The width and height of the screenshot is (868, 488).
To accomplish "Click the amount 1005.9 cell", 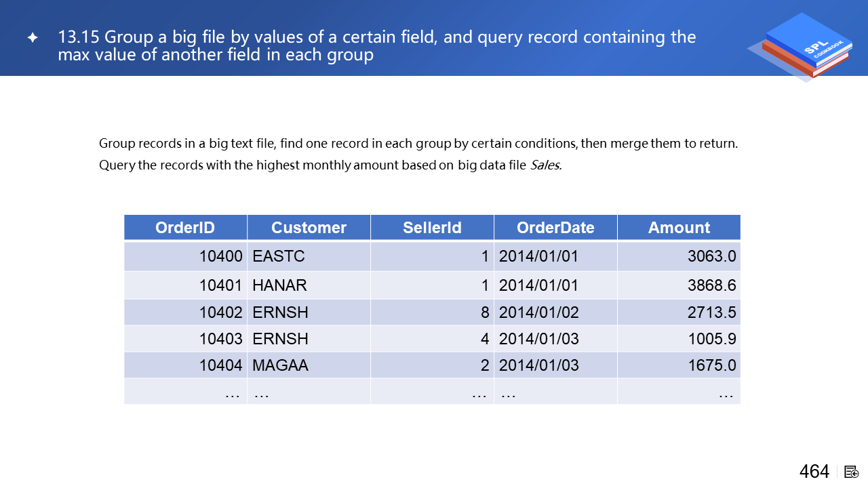I will 679,339.
